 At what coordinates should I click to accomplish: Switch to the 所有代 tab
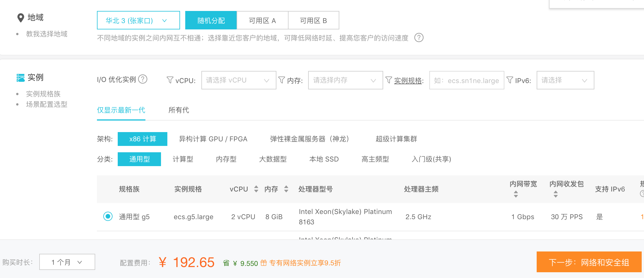[179, 110]
